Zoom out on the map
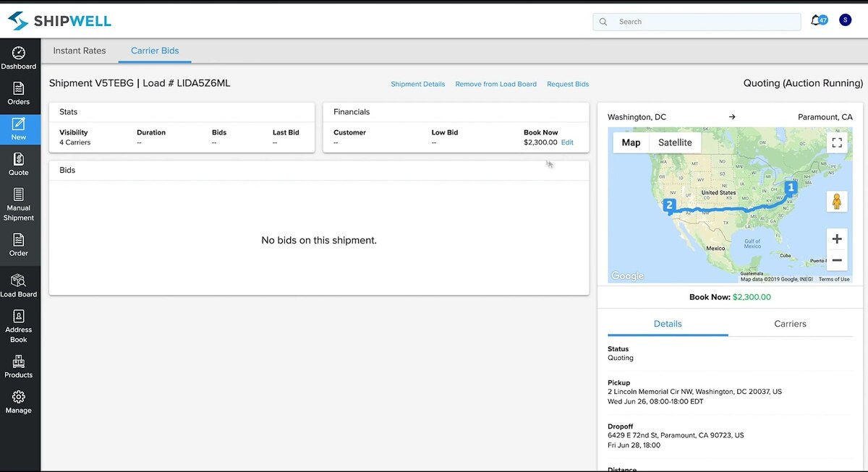 837,260
